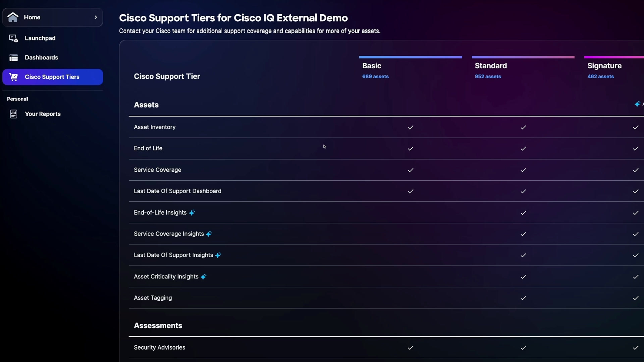Click the 462 assets link under Signature
Viewport: 644px width, 362px height.
(x=600, y=76)
